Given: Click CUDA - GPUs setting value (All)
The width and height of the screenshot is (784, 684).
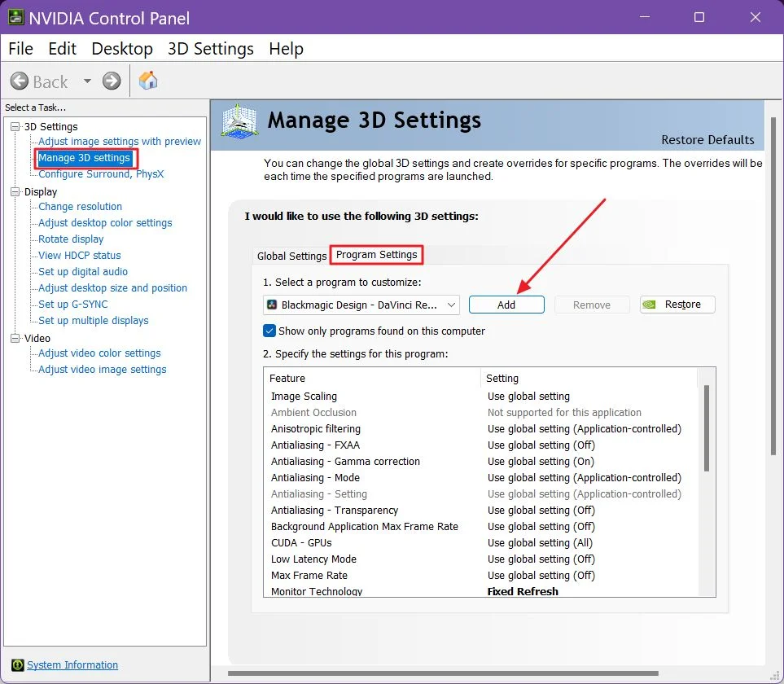Looking at the screenshot, I should click(540, 542).
